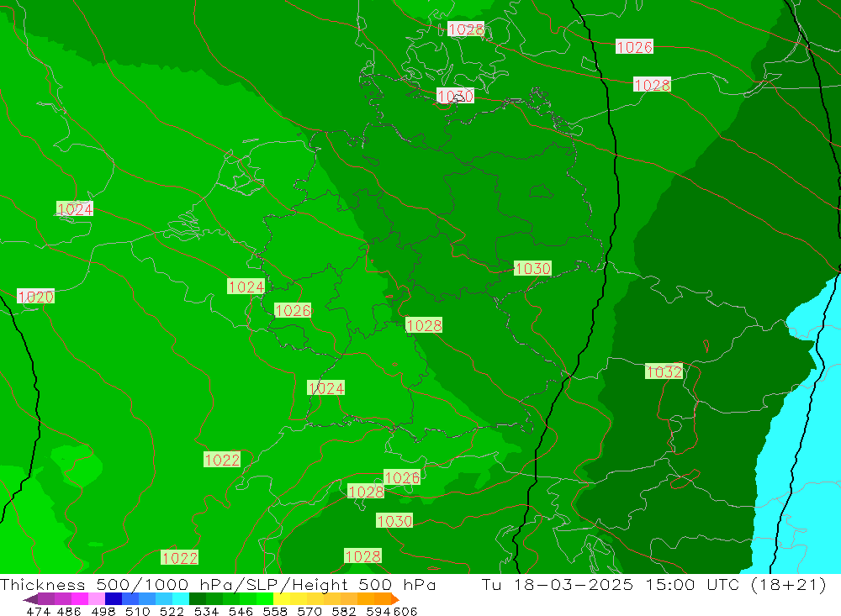Click the 498 legend value

click(x=103, y=612)
